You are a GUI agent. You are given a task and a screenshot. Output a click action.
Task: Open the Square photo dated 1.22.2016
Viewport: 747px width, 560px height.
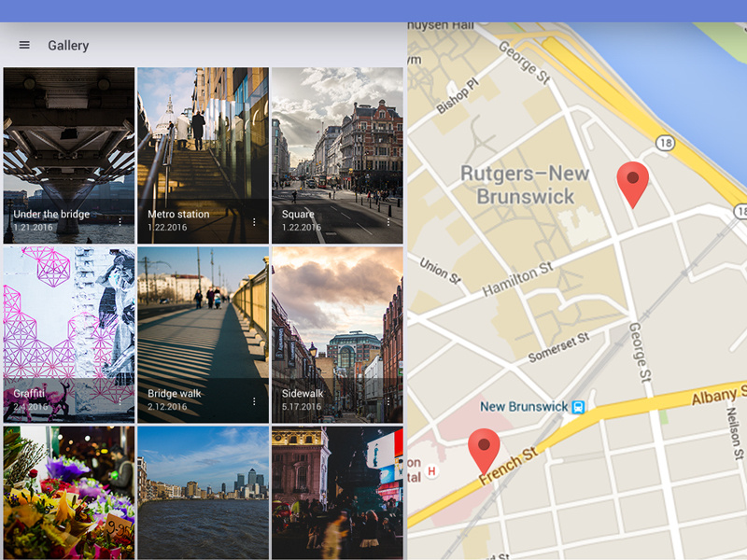coord(336,140)
